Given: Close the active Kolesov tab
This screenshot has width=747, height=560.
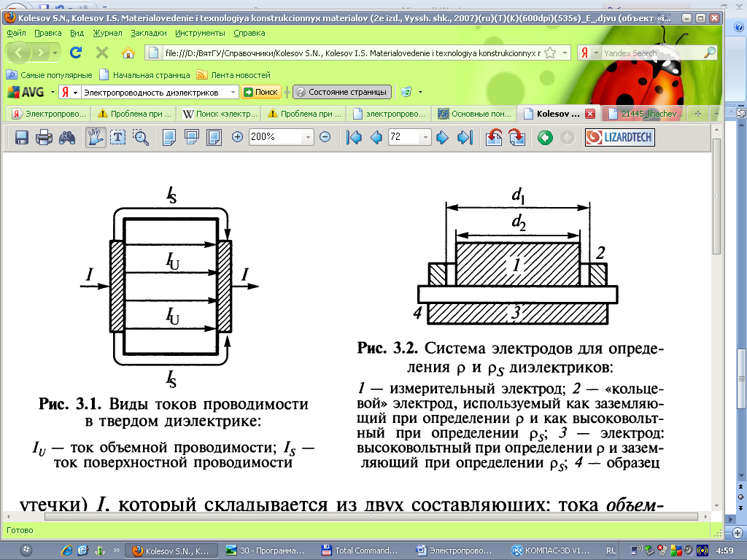Looking at the screenshot, I should 589,114.
